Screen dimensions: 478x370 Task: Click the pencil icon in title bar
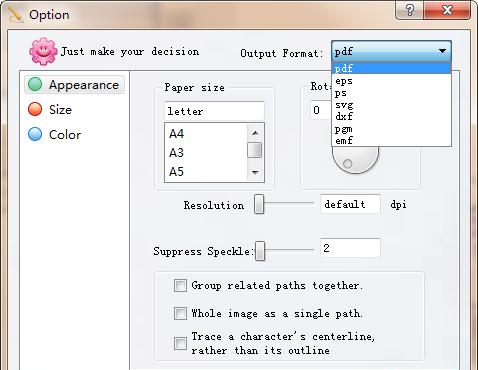click(15, 14)
